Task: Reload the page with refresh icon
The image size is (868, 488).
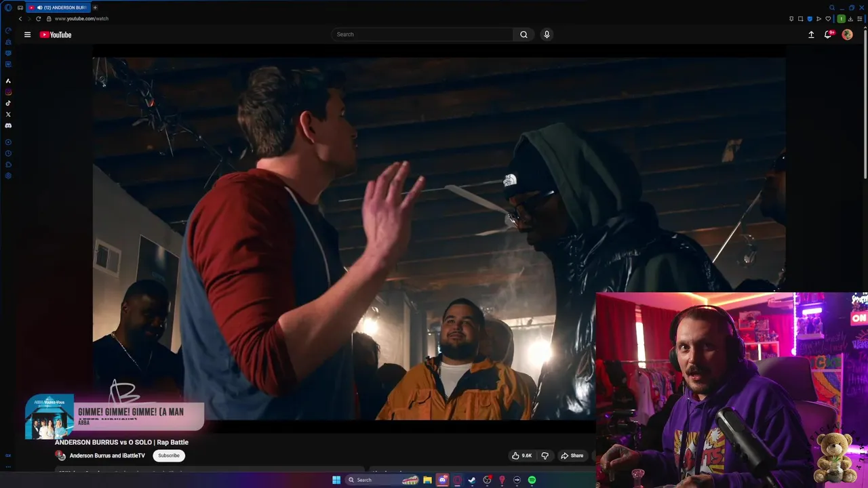Action: click(39, 19)
